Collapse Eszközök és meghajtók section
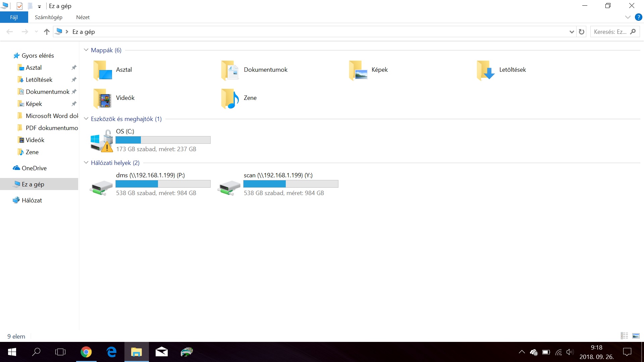The height and width of the screenshot is (362, 644). click(86, 119)
